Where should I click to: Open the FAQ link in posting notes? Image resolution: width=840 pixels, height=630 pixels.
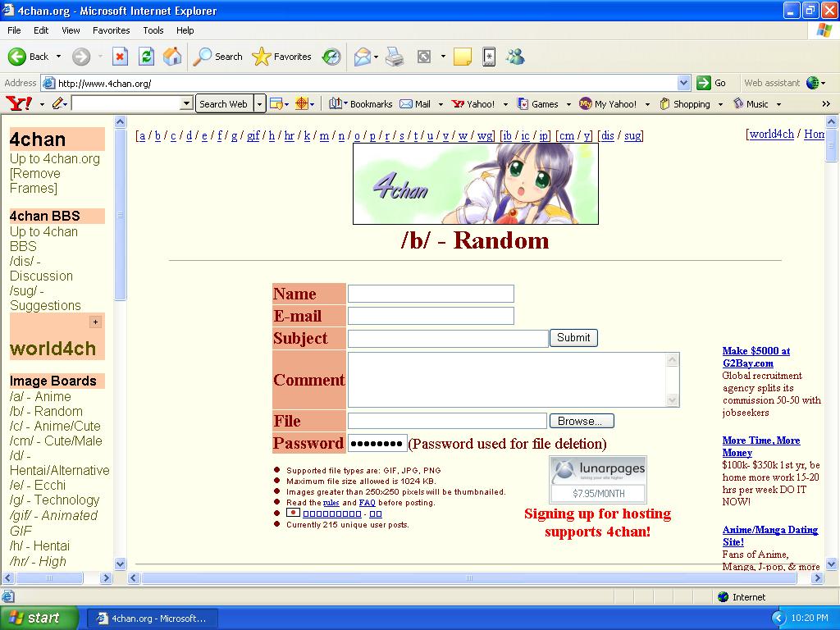coord(367,503)
